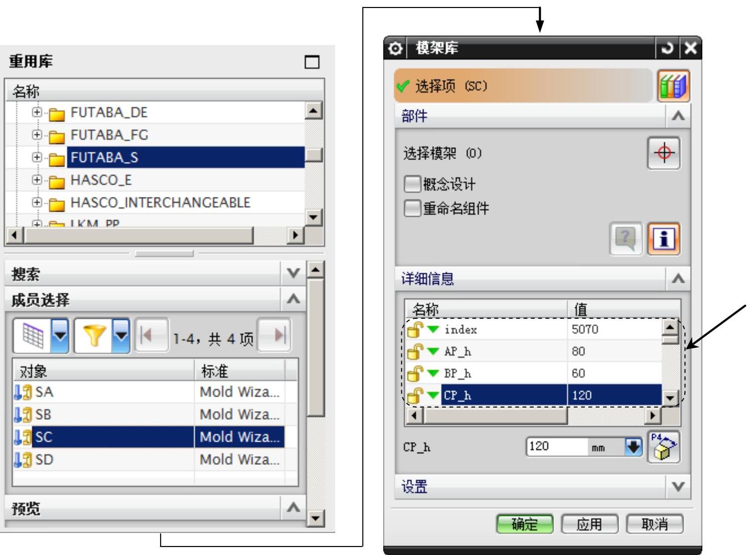Click the lock icon on index row
Image resolution: width=756 pixels, height=555 pixels.
pos(415,329)
